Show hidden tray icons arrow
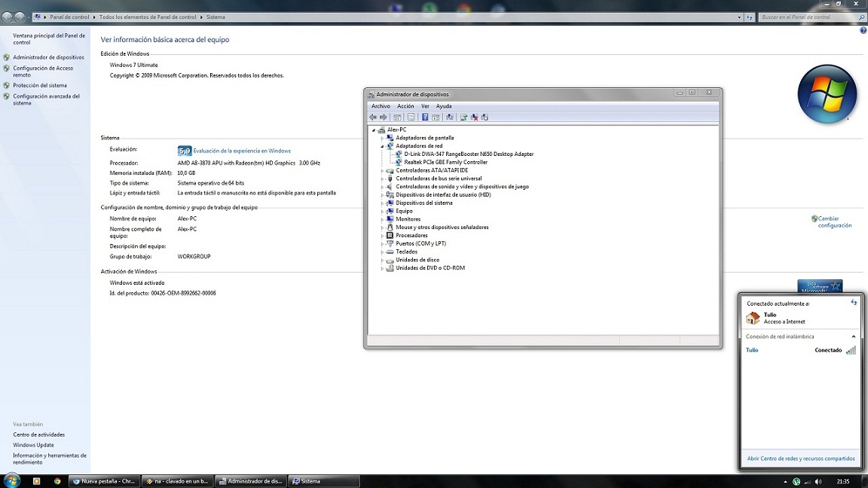 point(785,482)
